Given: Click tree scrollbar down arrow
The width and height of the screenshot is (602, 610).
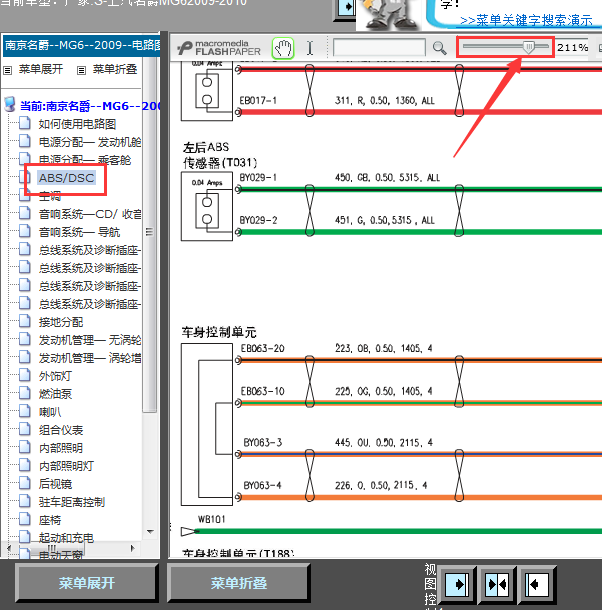Looking at the screenshot, I should pos(150,531).
